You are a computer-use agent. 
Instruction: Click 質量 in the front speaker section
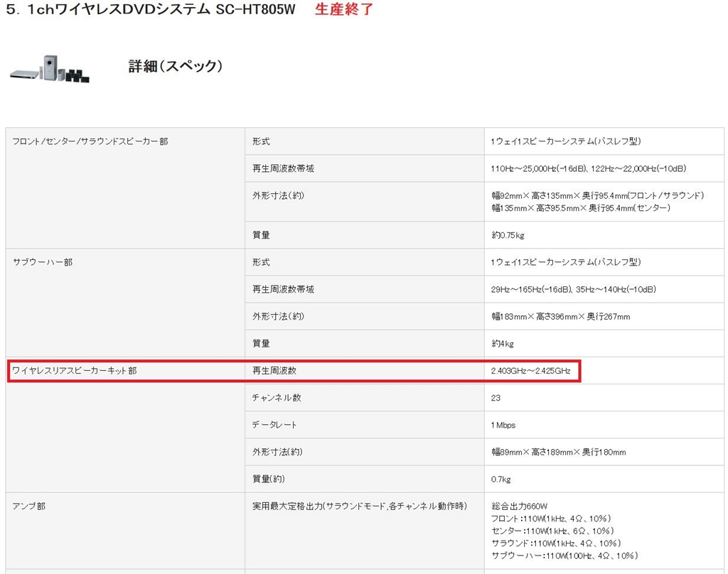click(x=261, y=235)
